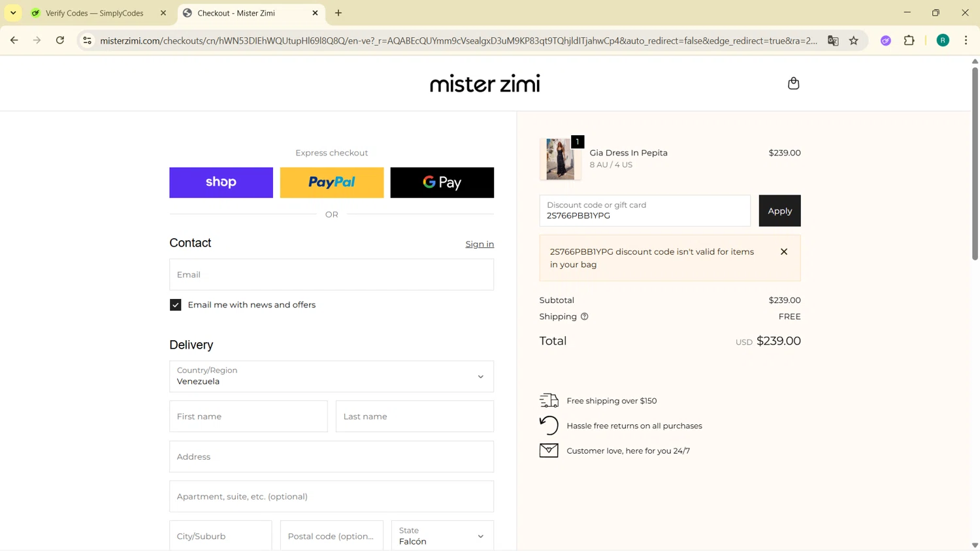Screen dimensions: 980x551
Task: Click the translate page icon
Action: 833,40
